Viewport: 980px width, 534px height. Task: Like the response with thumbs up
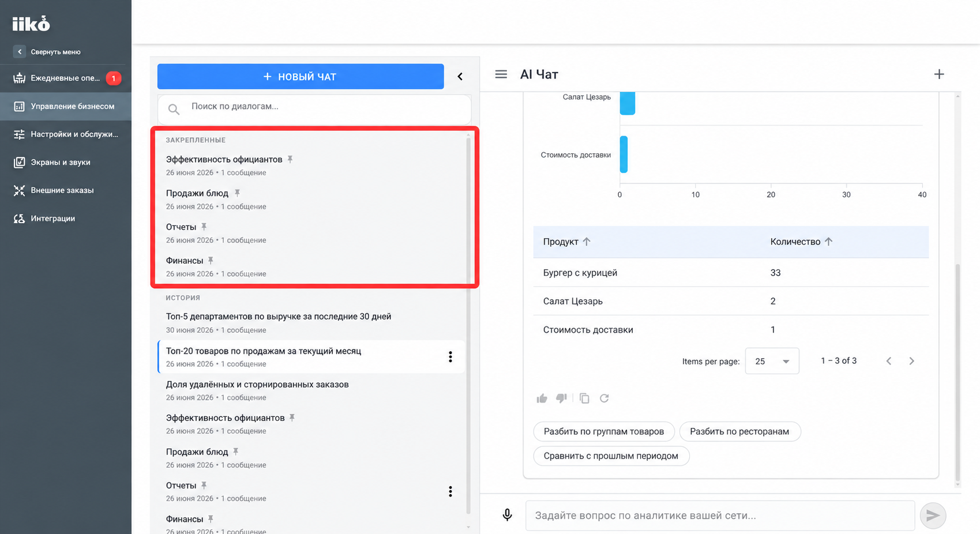click(542, 398)
